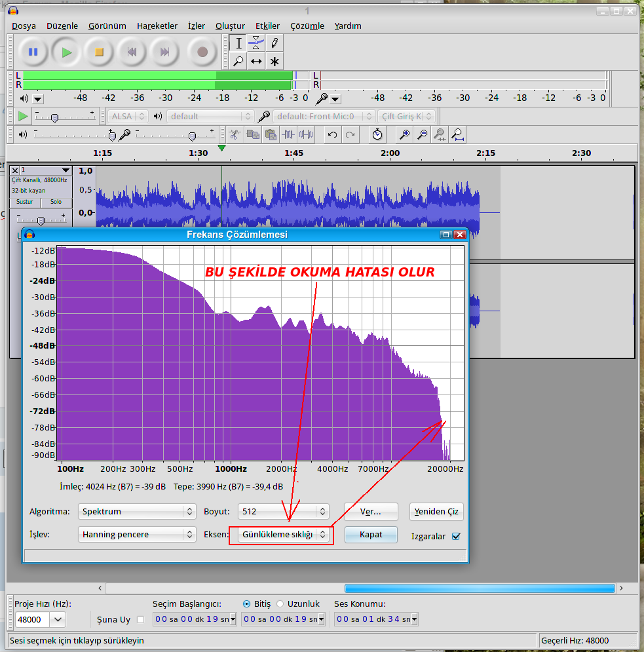Enable the Şuna Uy snap checkbox
This screenshot has width=644, height=652.
coord(140,620)
